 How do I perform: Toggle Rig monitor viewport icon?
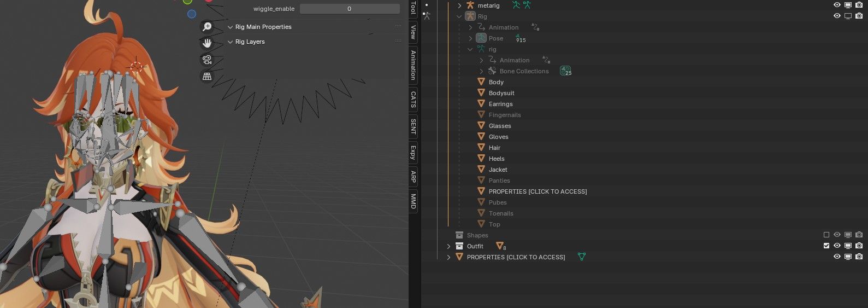point(848,16)
